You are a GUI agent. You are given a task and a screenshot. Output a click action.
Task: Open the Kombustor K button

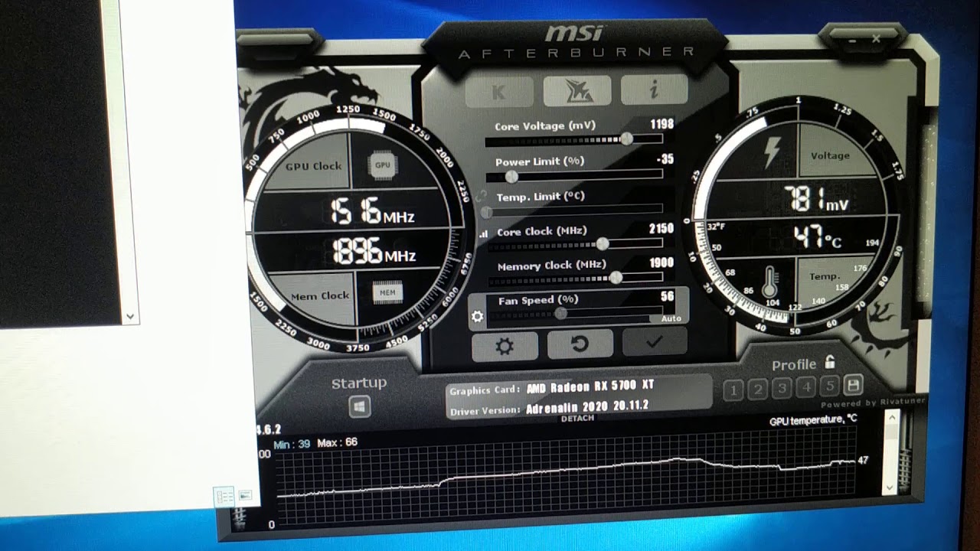point(499,93)
